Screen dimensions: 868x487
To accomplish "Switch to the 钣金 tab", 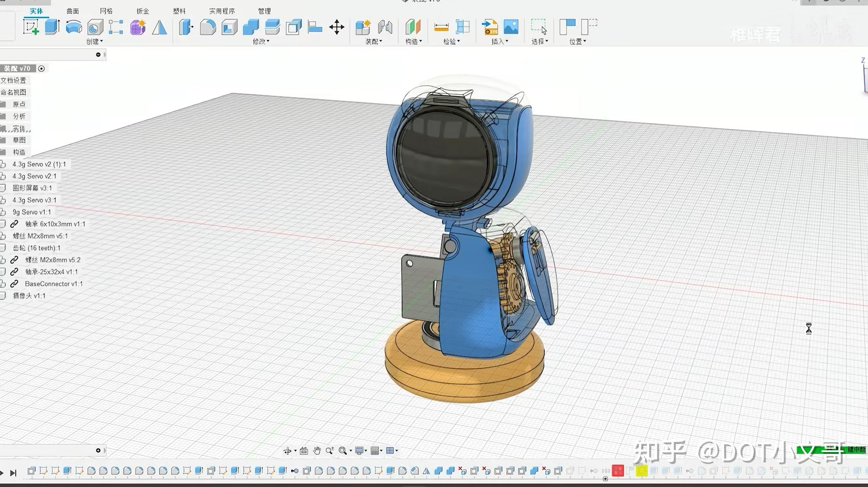I will [143, 11].
